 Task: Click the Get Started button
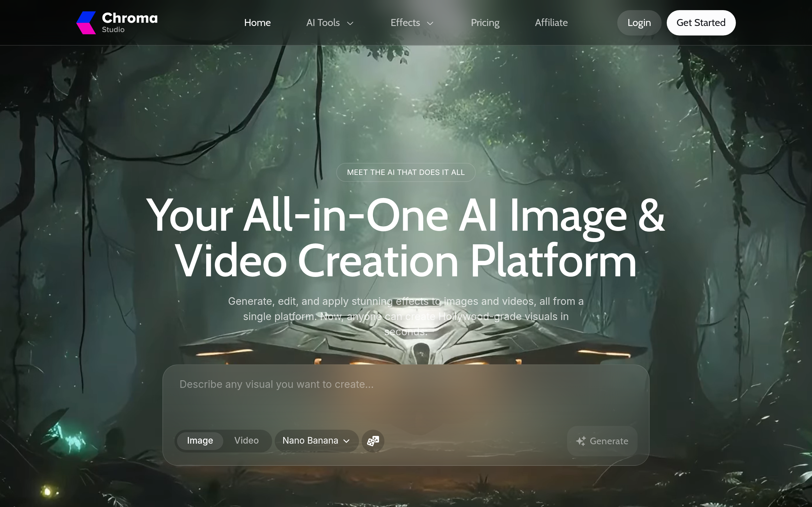click(701, 23)
